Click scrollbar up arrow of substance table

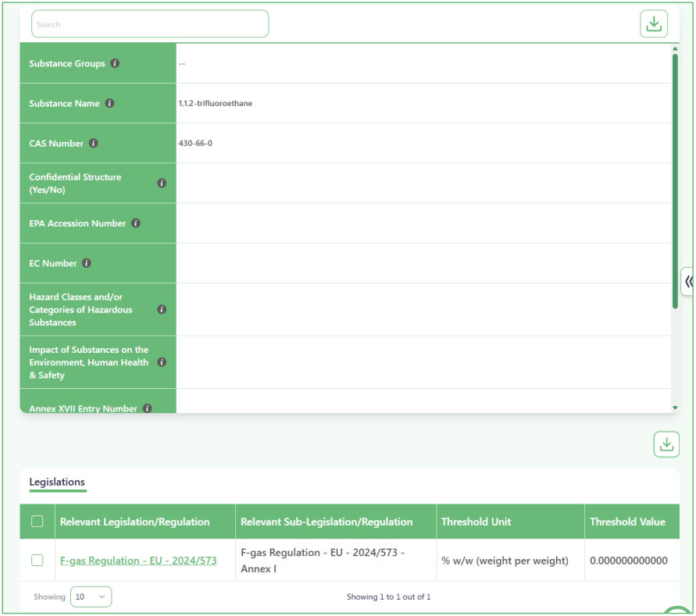click(x=675, y=49)
